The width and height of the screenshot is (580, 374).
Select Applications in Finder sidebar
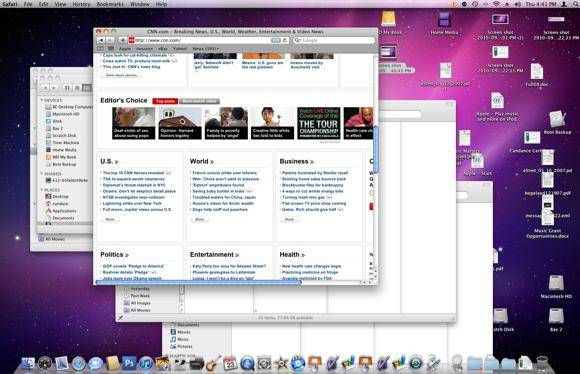pos(61,211)
